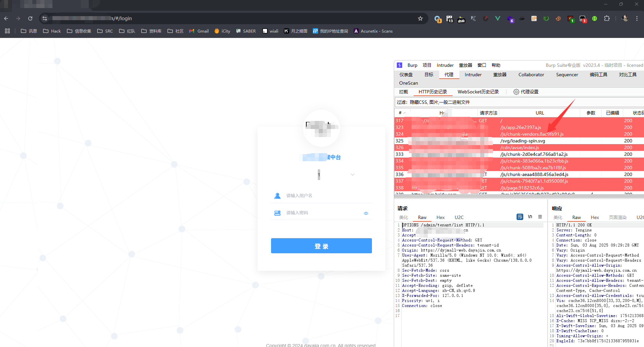
Task: Toggle word wrap icon in request panel
Action: [520, 217]
